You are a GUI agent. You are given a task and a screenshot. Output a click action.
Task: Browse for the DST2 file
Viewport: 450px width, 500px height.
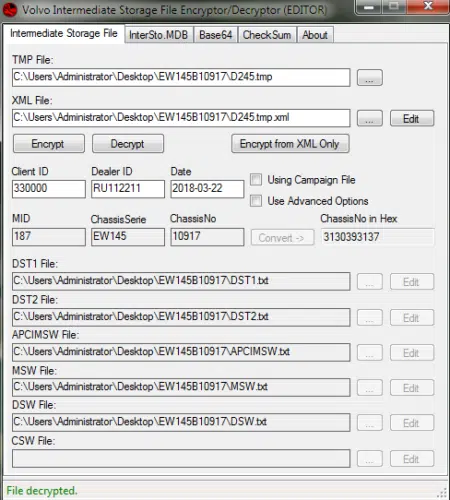(370, 318)
